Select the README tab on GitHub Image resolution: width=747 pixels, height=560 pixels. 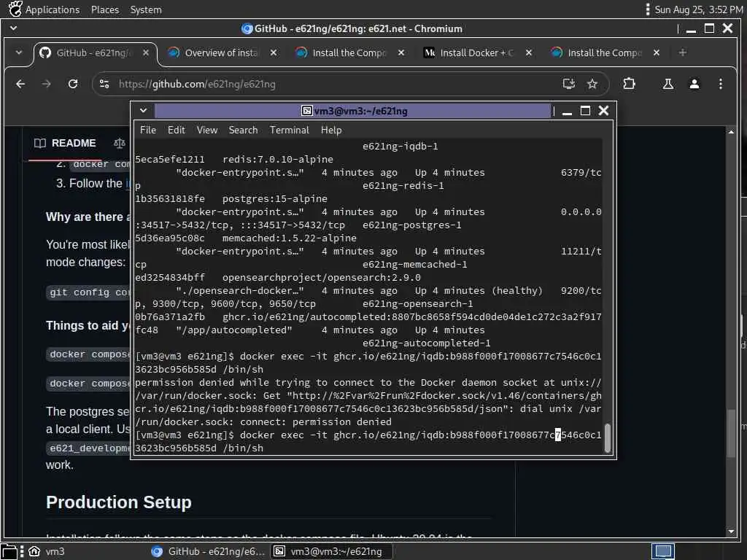65,143
